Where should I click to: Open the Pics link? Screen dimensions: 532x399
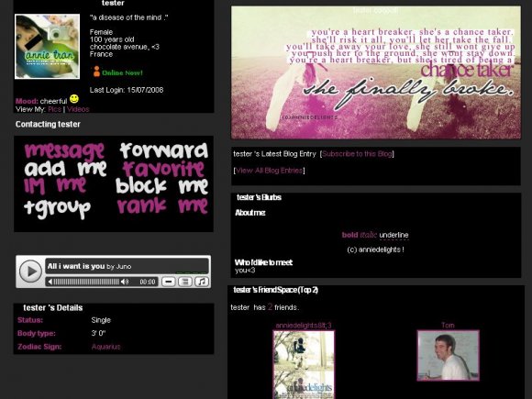54,109
